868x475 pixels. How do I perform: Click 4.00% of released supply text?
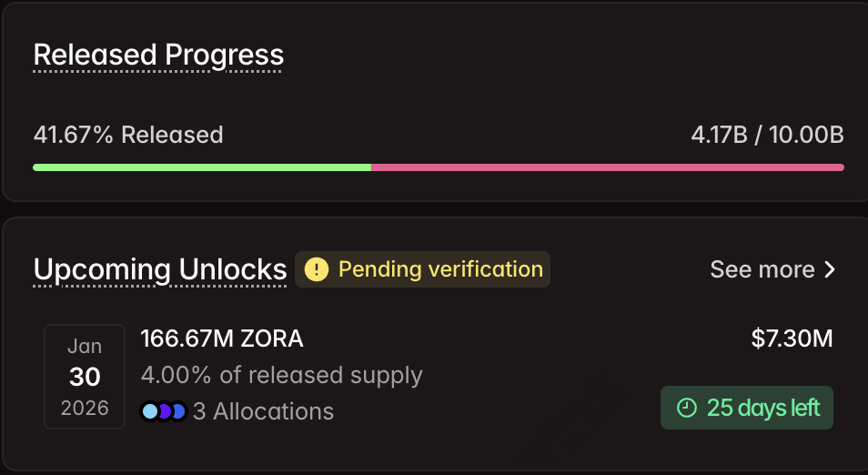[281, 375]
